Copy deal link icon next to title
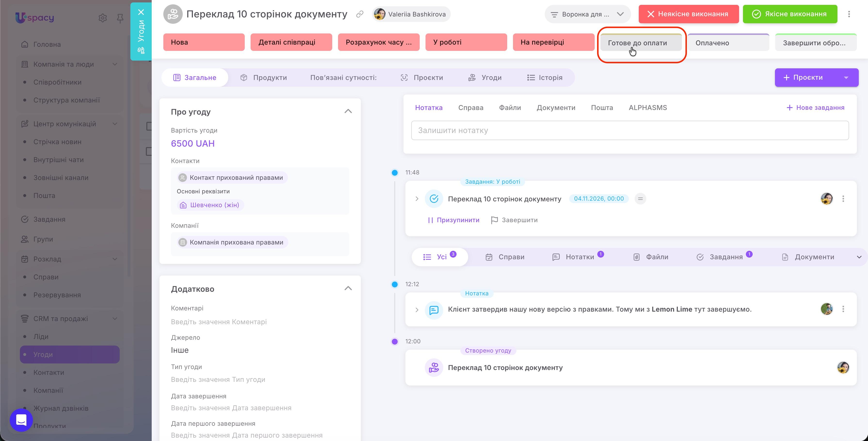 360,14
